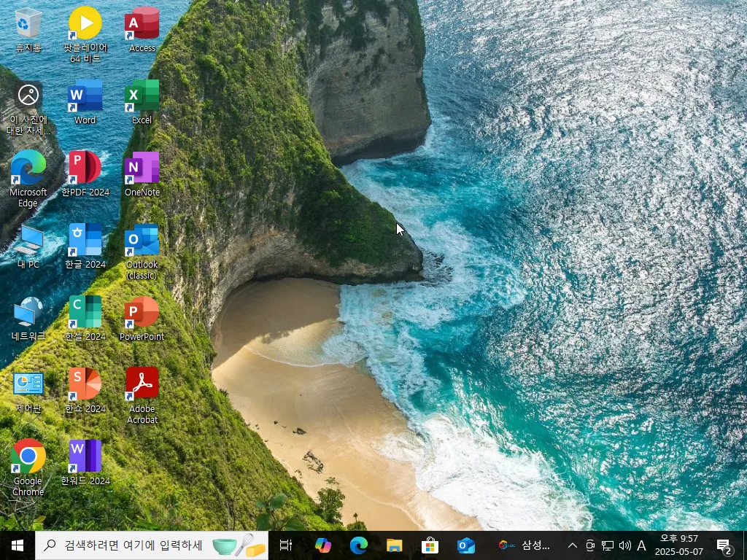Expand the hidden system tray icons chevron
747x560 pixels.
tap(573, 545)
